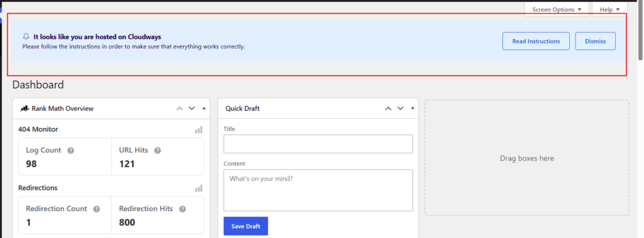Open the Help dropdown tab
The image size is (644, 238).
click(609, 9)
